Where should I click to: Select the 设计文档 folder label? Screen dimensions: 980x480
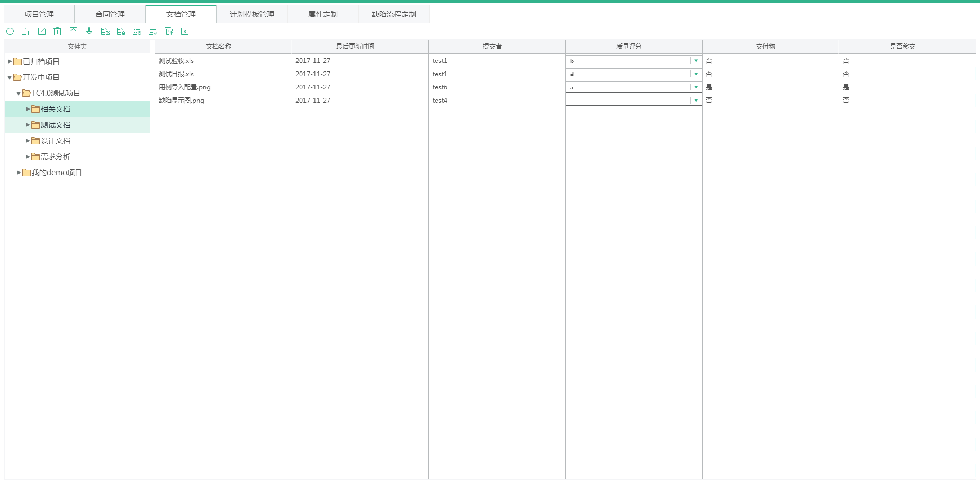pyautogui.click(x=56, y=141)
